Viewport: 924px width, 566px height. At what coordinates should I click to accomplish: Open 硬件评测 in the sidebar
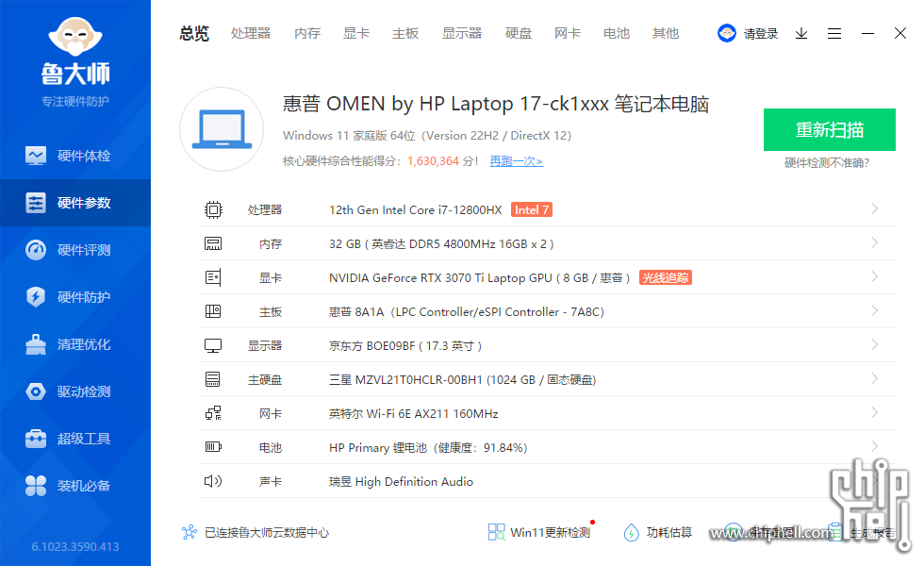(75, 250)
